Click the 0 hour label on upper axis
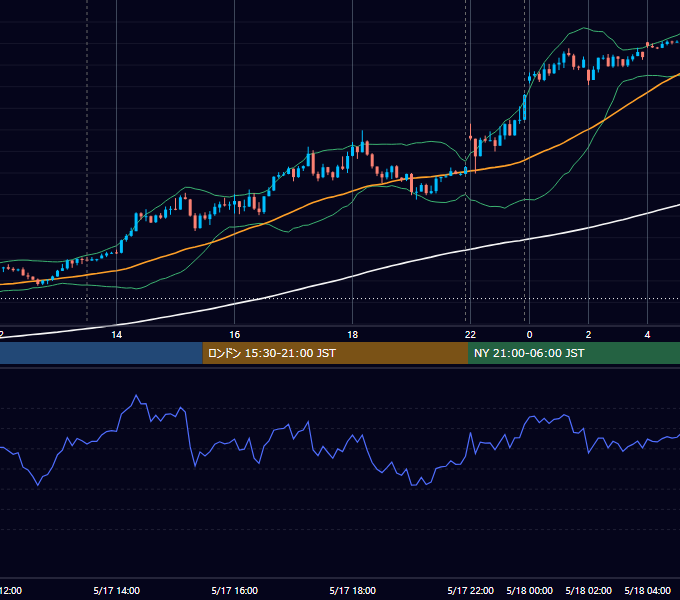The image size is (680, 600). [529, 335]
